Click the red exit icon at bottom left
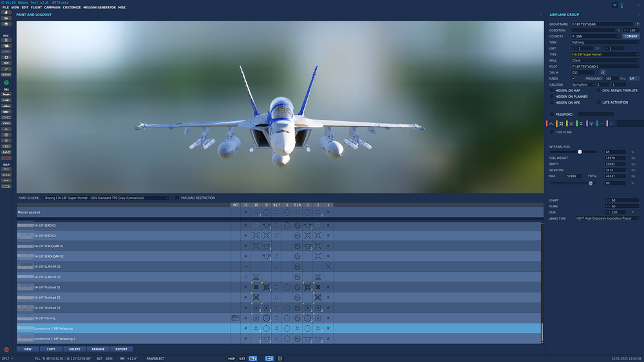 tap(6, 350)
